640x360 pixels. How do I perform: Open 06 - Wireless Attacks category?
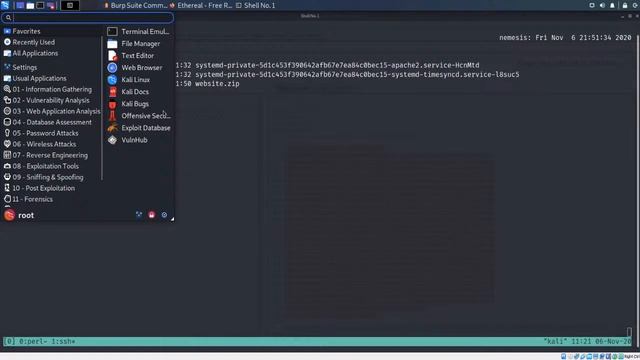coord(51,144)
